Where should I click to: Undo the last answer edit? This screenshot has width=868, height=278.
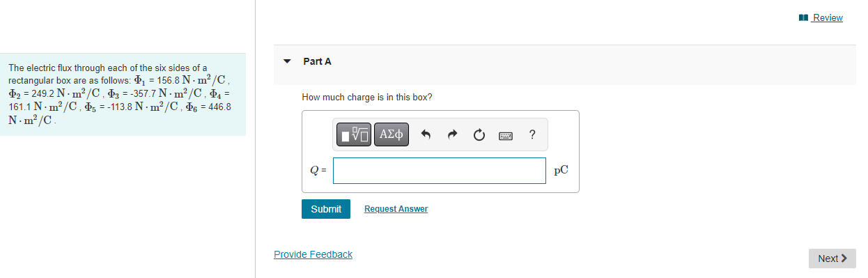point(427,135)
